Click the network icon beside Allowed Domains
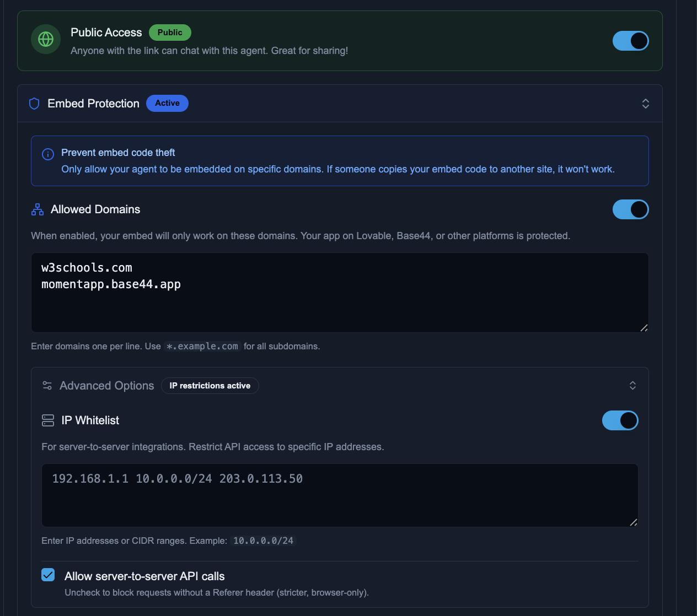 [37, 209]
